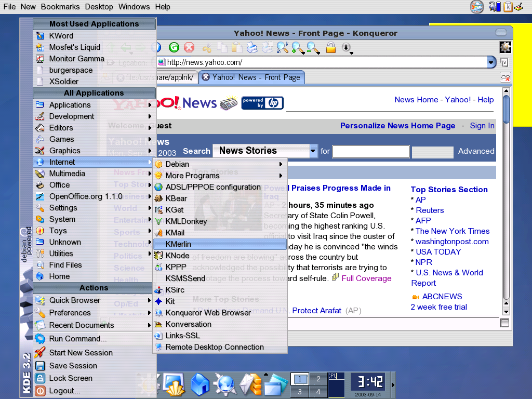The image size is (532, 399).
Task: Click the washingtonpost.com link
Action: pos(452,242)
